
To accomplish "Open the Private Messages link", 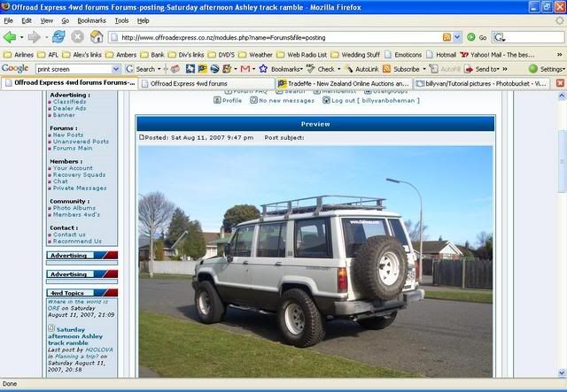I will [x=80, y=188].
